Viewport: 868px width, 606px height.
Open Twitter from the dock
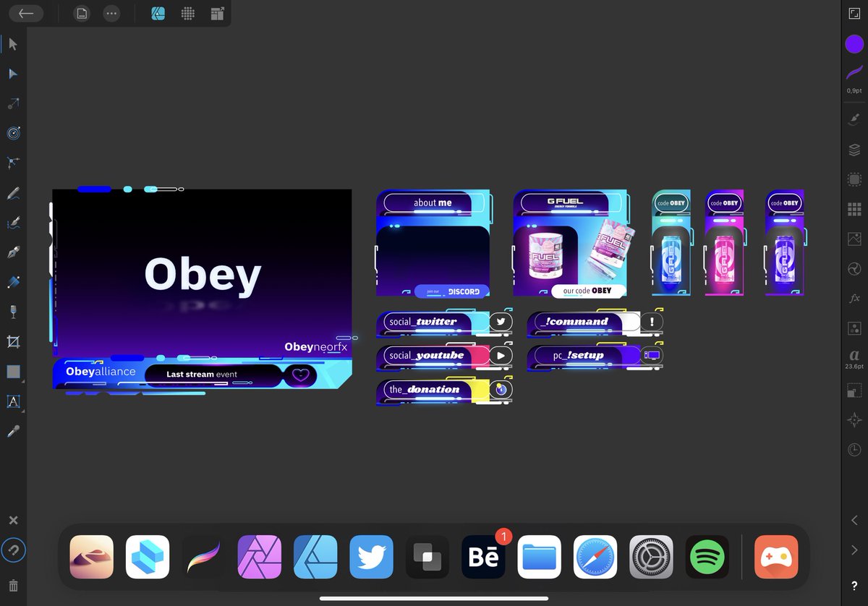coord(371,557)
